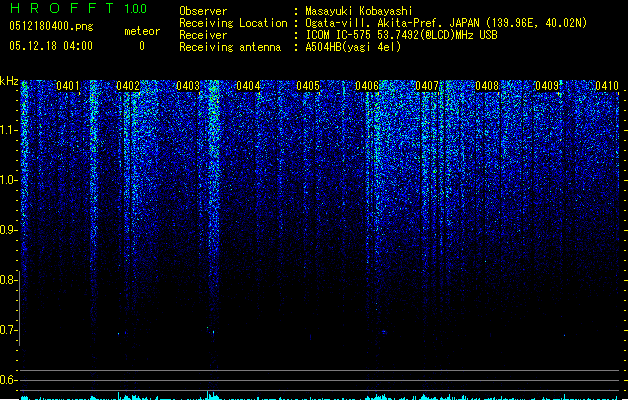The image size is (629, 400).
Task: Click the 1.0 kHz axis label
Action: [8, 180]
